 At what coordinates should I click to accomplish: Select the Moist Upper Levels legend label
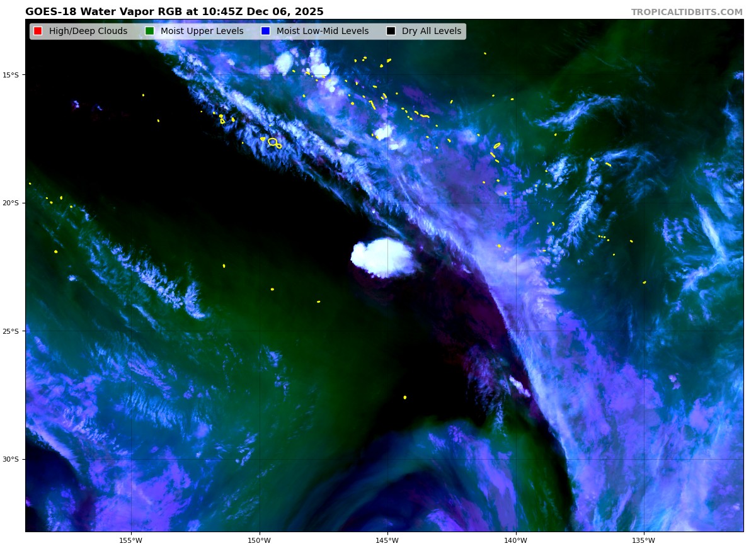tap(202, 31)
